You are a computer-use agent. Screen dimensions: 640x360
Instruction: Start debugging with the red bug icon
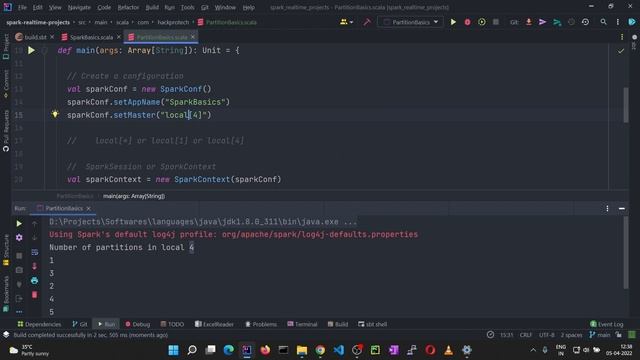[467, 22]
